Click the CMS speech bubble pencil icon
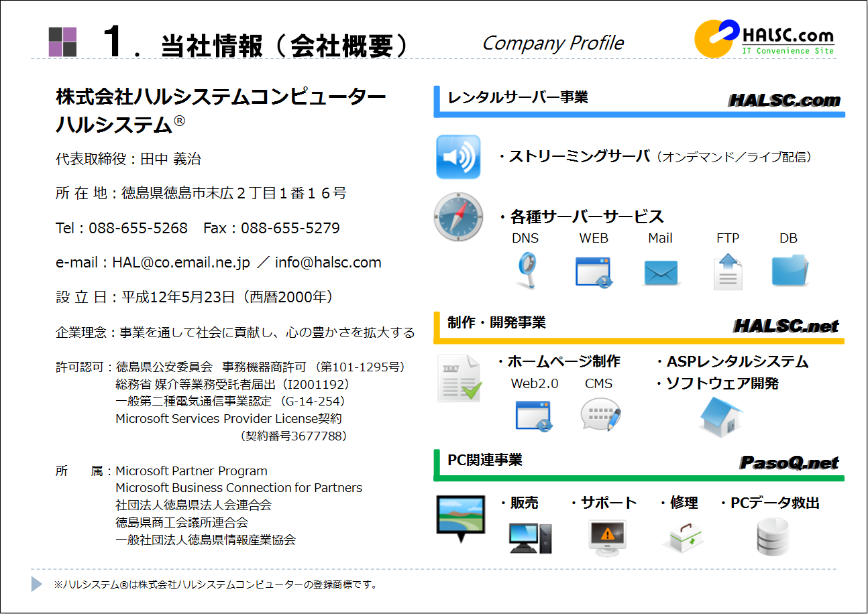The width and height of the screenshot is (868, 614). [x=600, y=415]
